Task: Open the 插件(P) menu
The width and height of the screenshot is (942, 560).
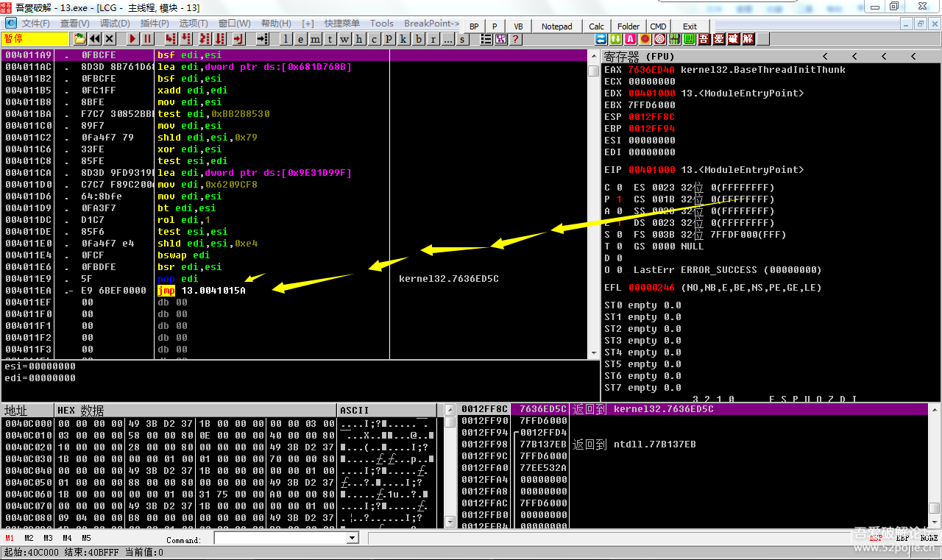Action: coord(155,24)
